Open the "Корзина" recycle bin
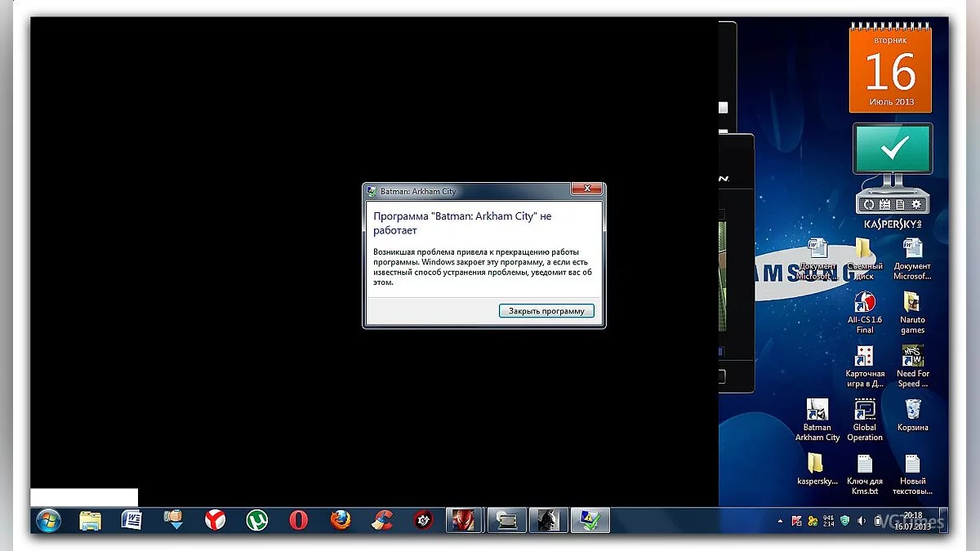980x551 pixels. [x=912, y=415]
